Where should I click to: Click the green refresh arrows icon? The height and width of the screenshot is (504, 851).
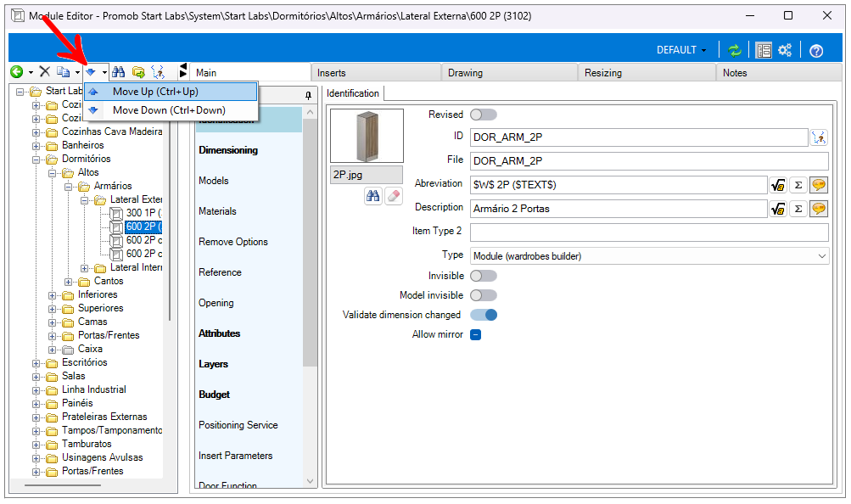click(x=735, y=50)
